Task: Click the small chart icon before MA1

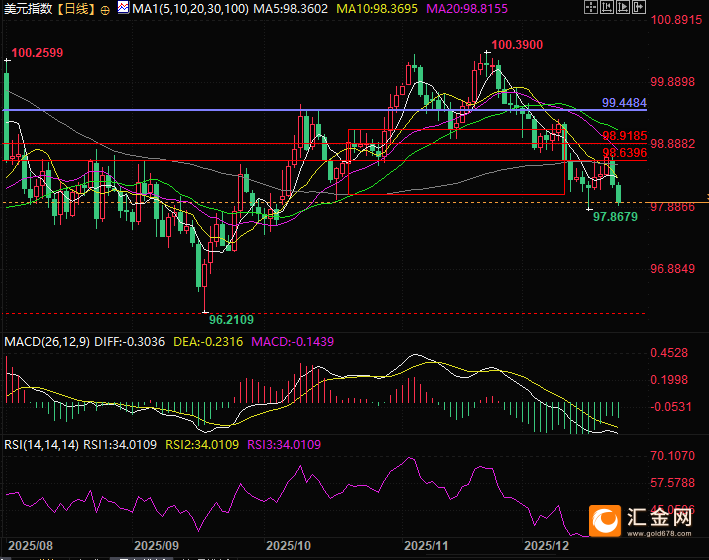Action: [x=122, y=9]
